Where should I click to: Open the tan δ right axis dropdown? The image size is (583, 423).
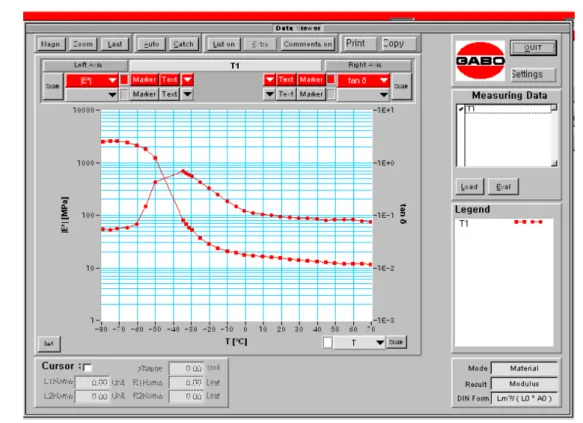click(x=363, y=80)
